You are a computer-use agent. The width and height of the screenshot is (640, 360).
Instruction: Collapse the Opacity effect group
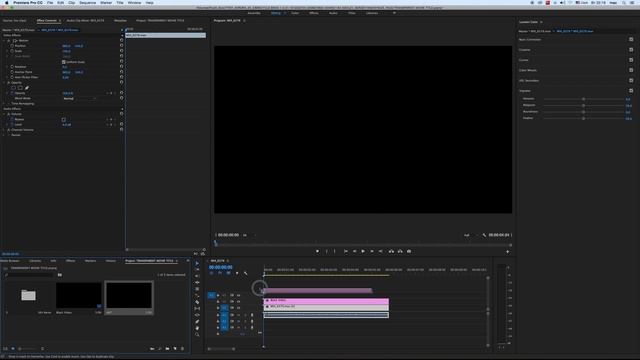(4, 83)
